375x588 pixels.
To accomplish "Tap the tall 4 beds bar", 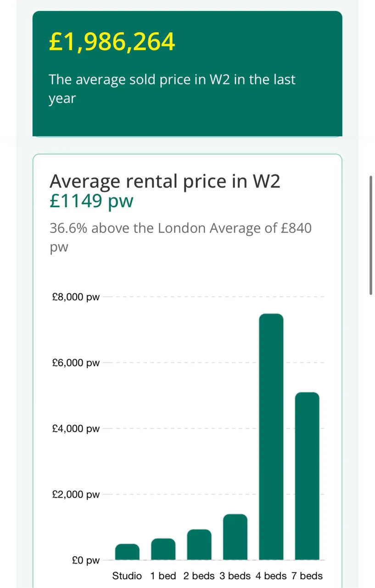I will click(x=271, y=437).
